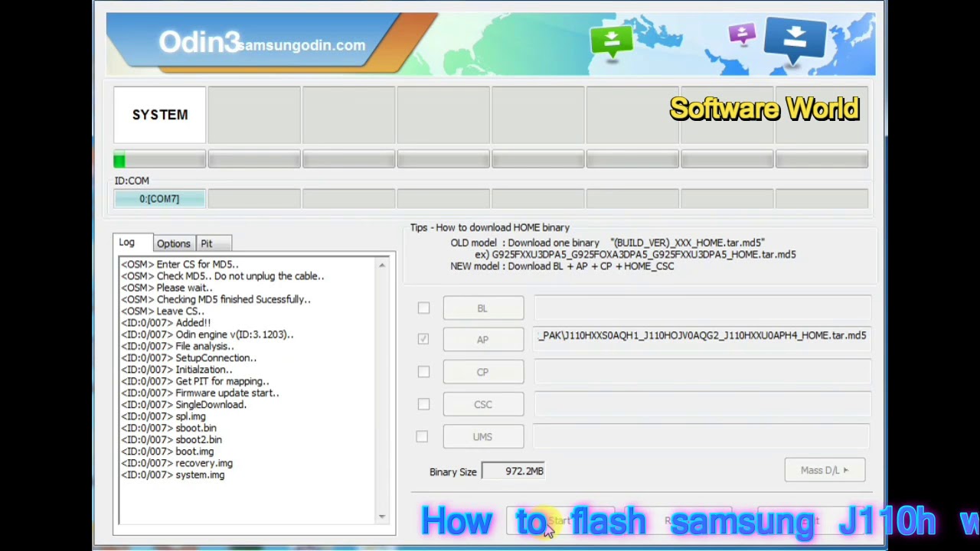Click the purple download icon in banner
Screen dimensions: 980x551
[742, 34]
